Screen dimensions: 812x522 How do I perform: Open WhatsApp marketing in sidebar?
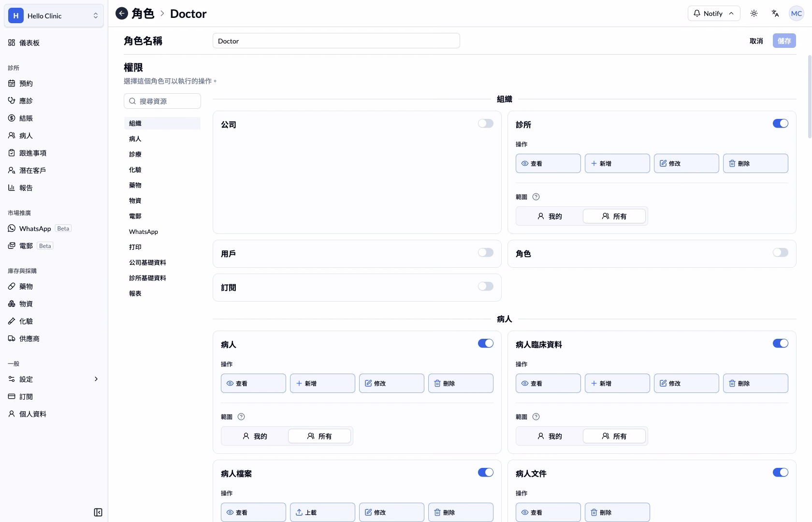[54, 229]
